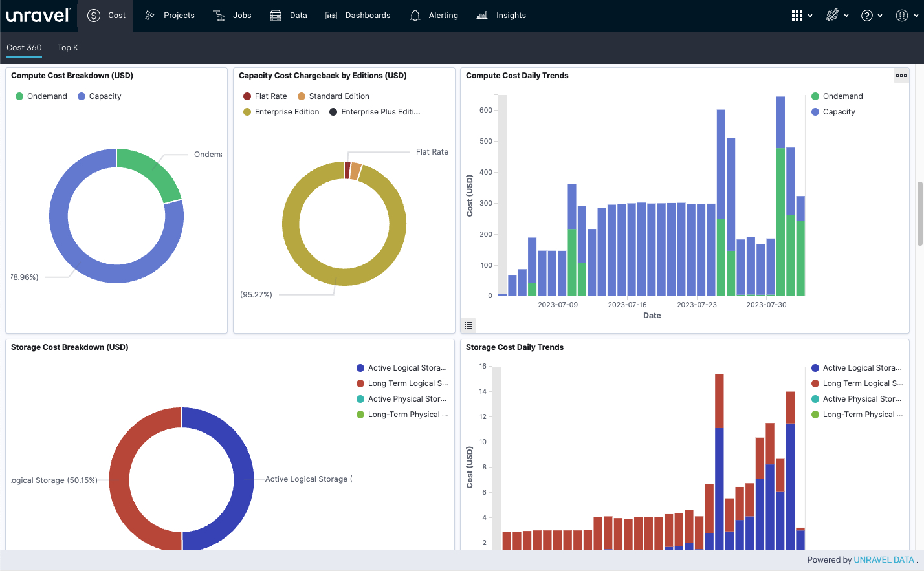Click the Dashboards icon in the top navigation
The image size is (924, 571).
[331, 16]
